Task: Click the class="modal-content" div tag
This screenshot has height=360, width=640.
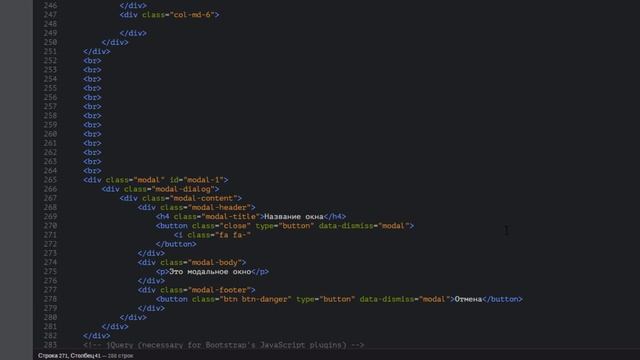Action: click(x=181, y=198)
